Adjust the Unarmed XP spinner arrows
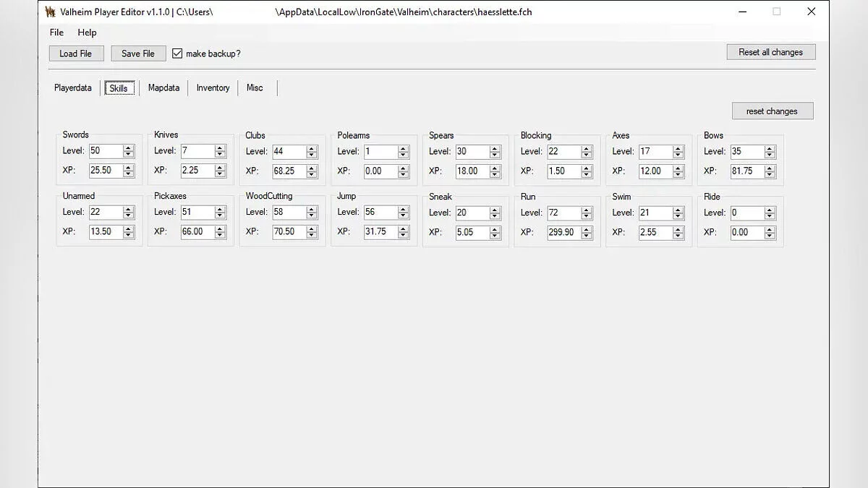The width and height of the screenshot is (868, 488). pos(129,232)
